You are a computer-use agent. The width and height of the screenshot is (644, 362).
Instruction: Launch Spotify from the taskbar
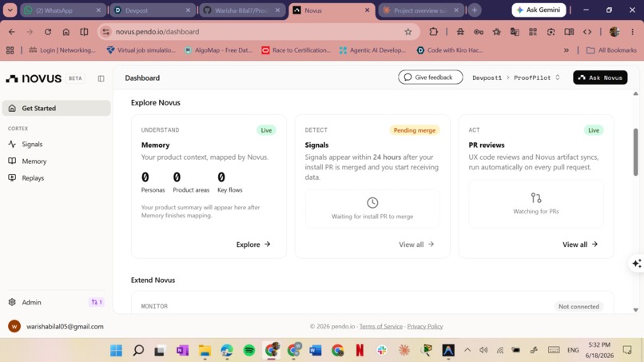click(x=249, y=351)
